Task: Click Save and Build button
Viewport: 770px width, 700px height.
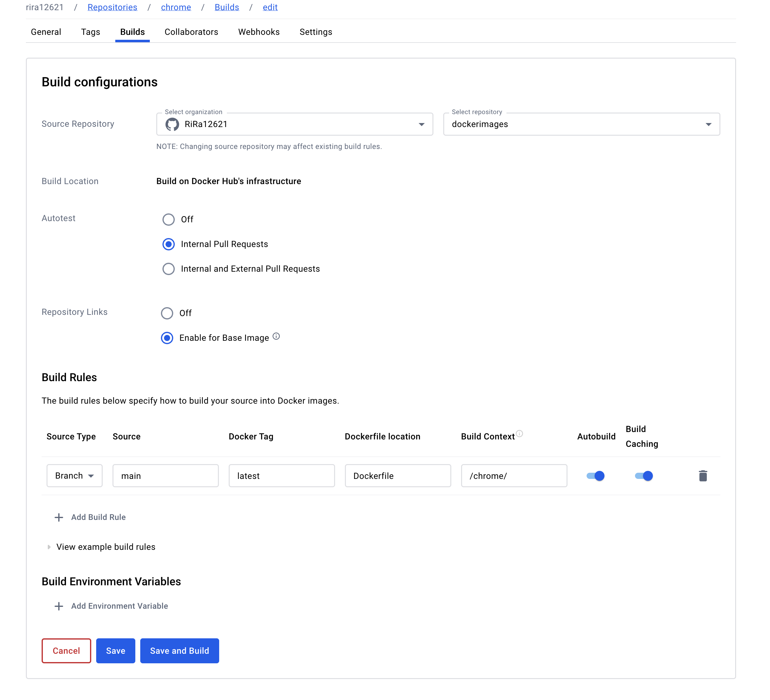Action: coord(179,651)
